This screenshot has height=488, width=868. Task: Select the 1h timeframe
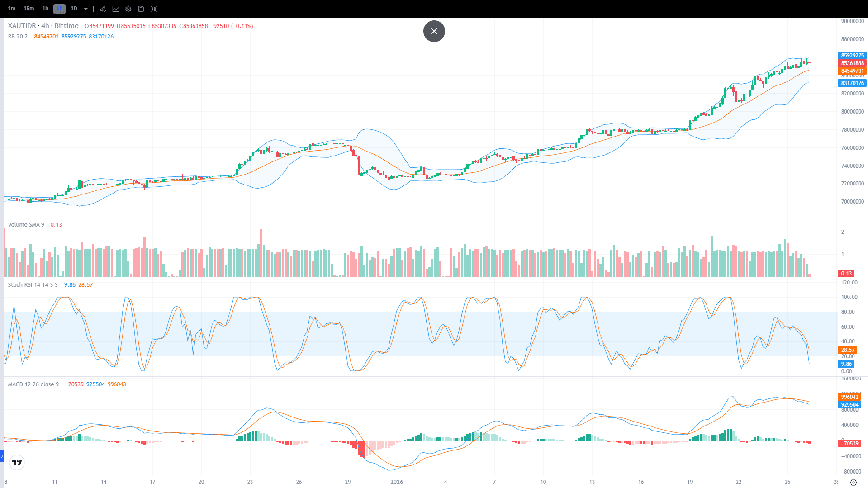tap(45, 9)
